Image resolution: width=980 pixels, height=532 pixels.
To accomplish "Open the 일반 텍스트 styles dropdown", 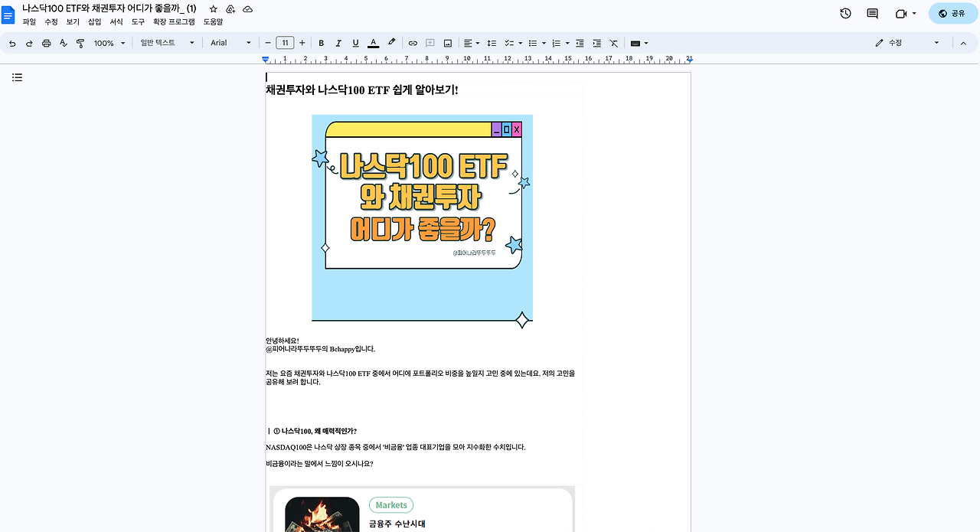I will point(165,43).
